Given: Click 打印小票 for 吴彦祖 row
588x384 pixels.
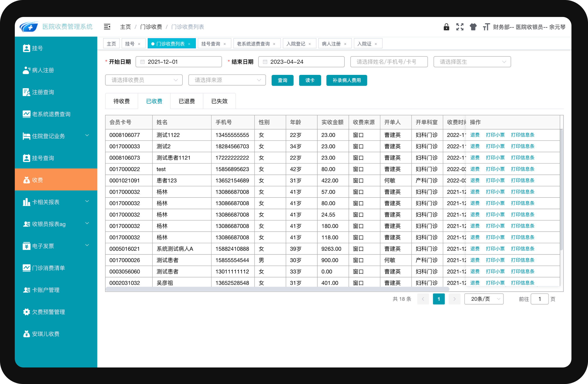Looking at the screenshot, I should [x=495, y=283].
